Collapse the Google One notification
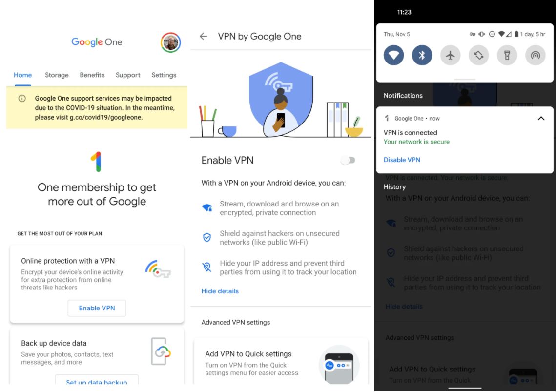 (541, 118)
